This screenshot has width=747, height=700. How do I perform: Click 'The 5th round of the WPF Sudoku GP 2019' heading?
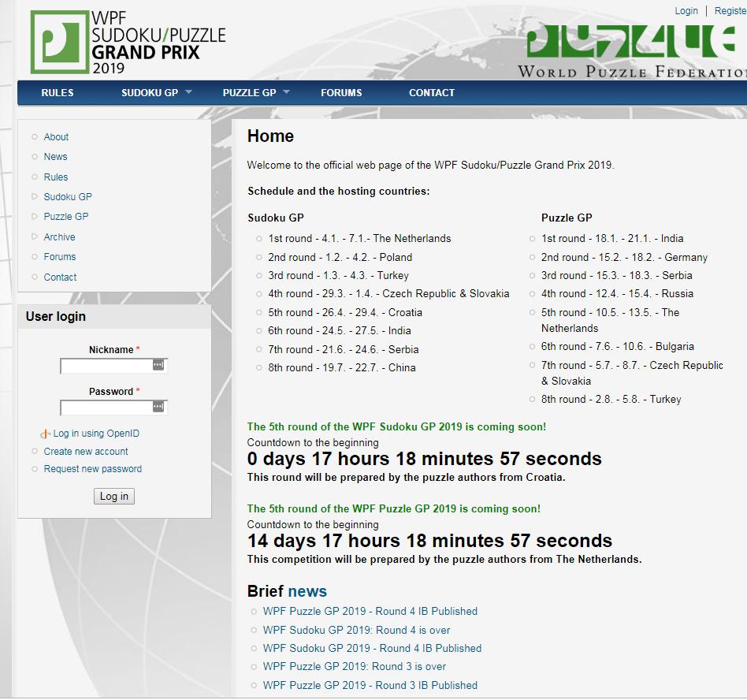coord(396,426)
